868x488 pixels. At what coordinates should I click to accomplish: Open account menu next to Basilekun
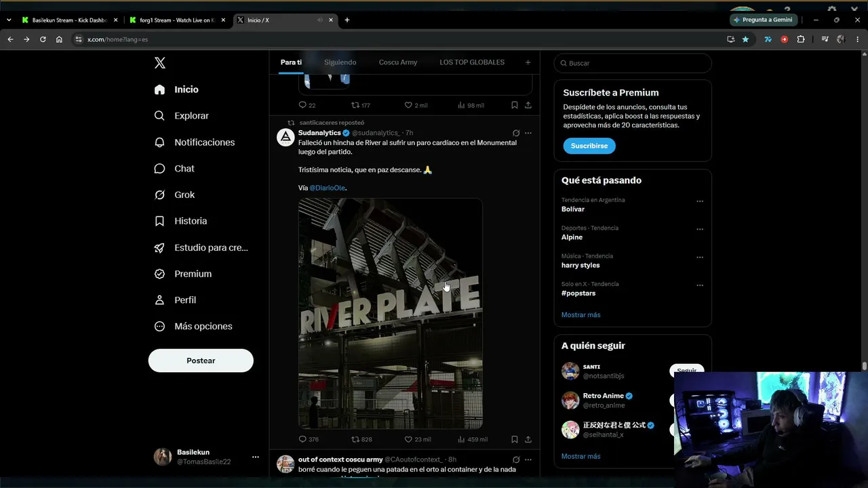[x=256, y=457]
